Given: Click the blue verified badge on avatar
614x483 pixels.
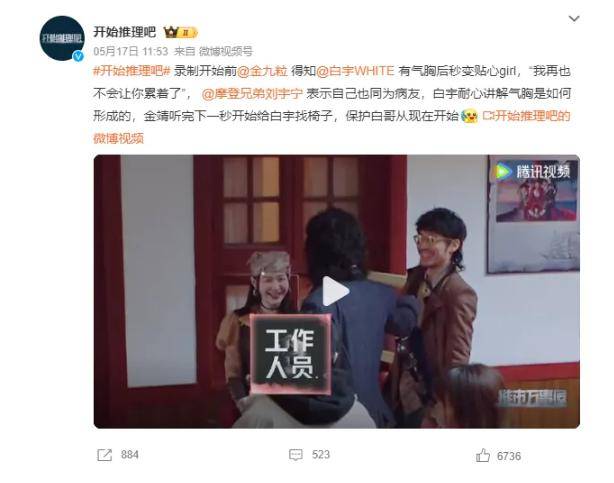Looking at the screenshot, I should [78, 56].
